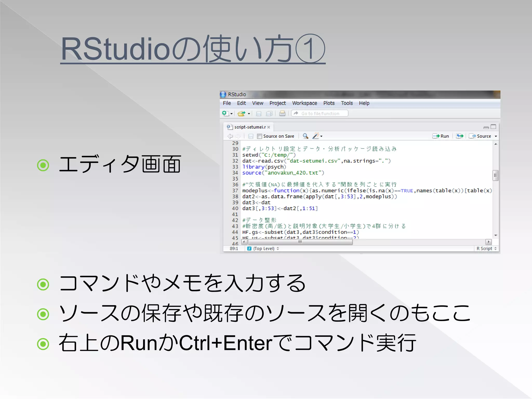Open the Plots menu
The height and width of the screenshot is (399, 532).
329,103
